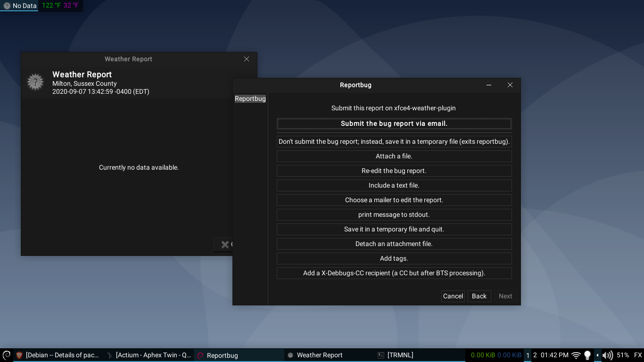The image size is (644, 362).
Task: Click the FX label in tray
Action: (638, 355)
